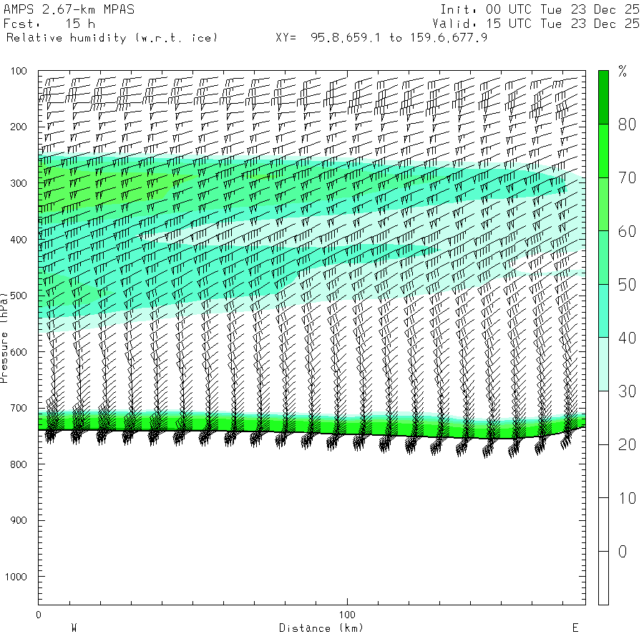Image resolution: width=644 pixels, height=644 pixels.
Task: Click the AMPS 2.67-km MPAS title text
Action: 69,10
